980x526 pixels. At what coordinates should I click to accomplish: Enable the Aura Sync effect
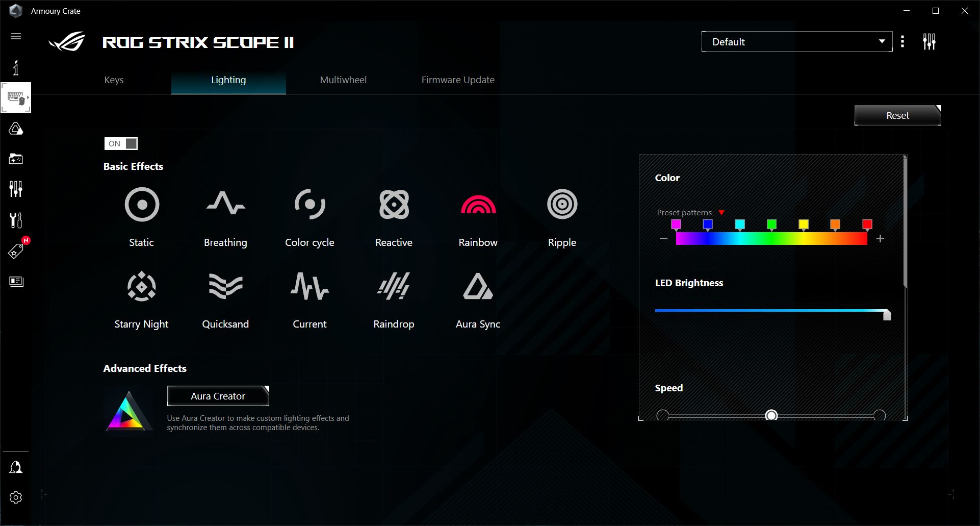[x=478, y=286]
